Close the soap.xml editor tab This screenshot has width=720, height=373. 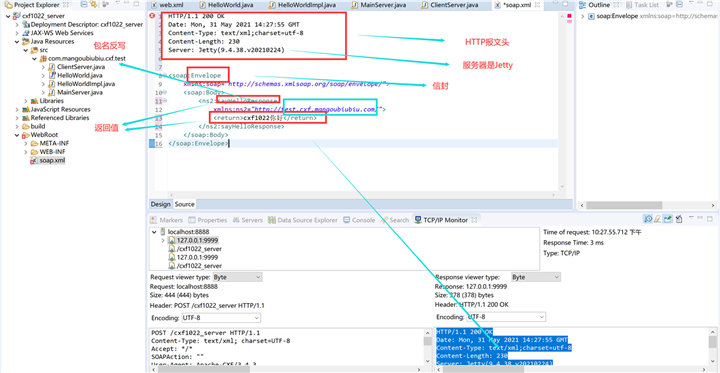(536, 5)
